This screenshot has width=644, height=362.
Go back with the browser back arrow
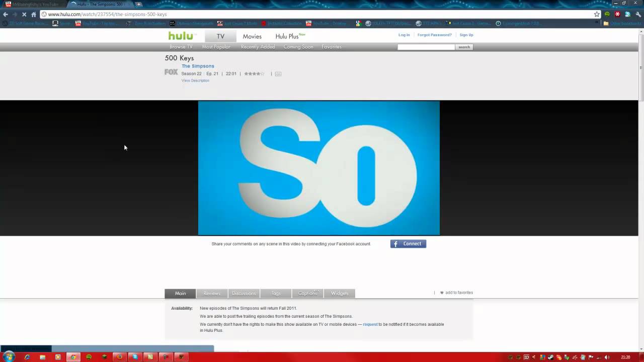point(6,14)
